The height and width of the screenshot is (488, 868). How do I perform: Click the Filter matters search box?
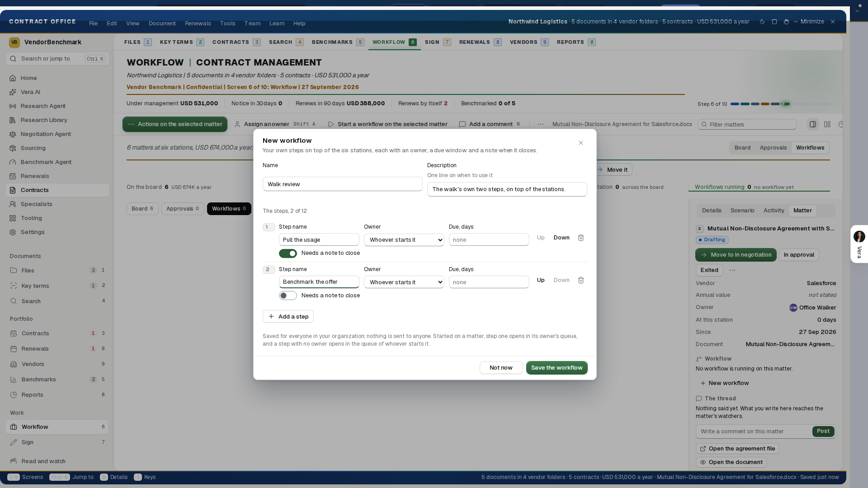747,124
